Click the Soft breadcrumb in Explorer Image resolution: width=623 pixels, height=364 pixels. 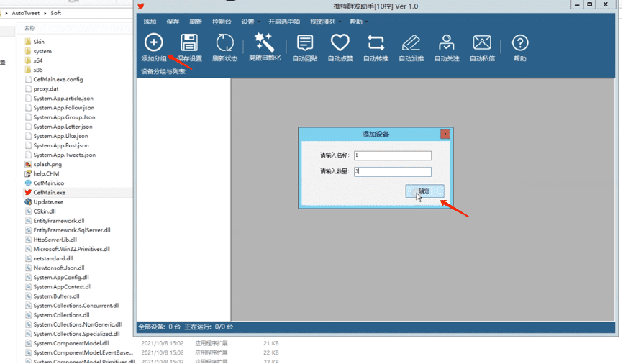[55, 13]
